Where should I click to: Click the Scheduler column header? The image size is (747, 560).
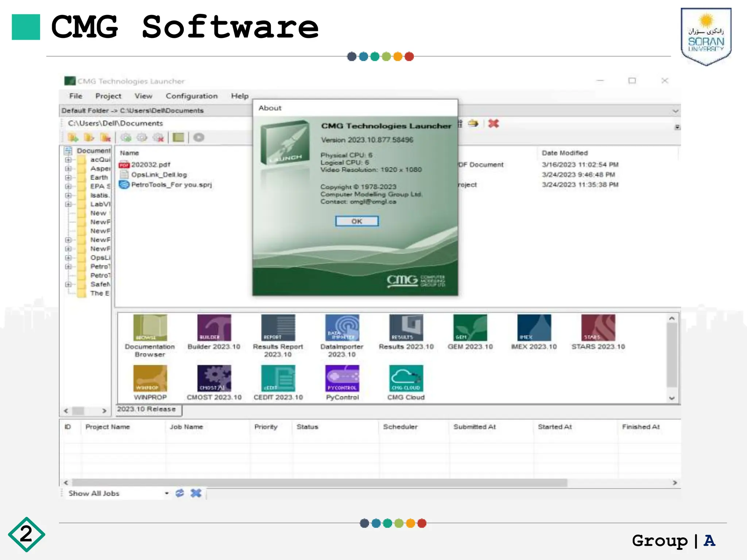click(400, 427)
